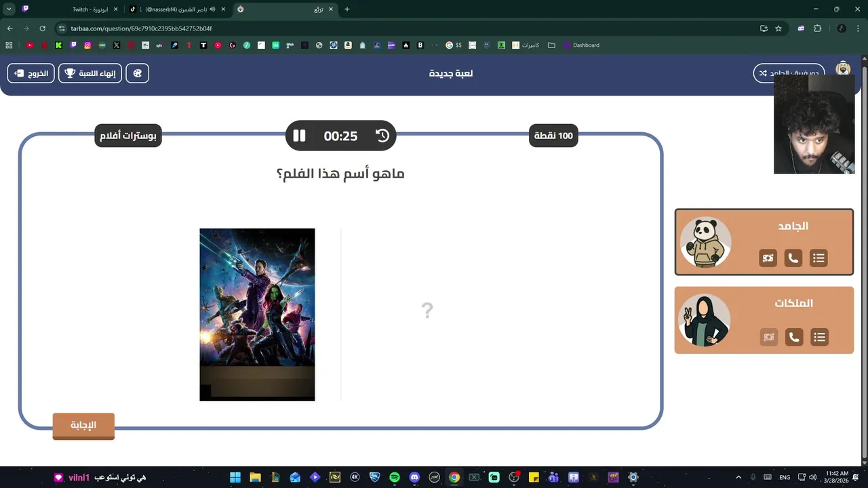Open the Kick bookmark
This screenshot has width=868, height=488.
pyautogui.click(x=59, y=45)
